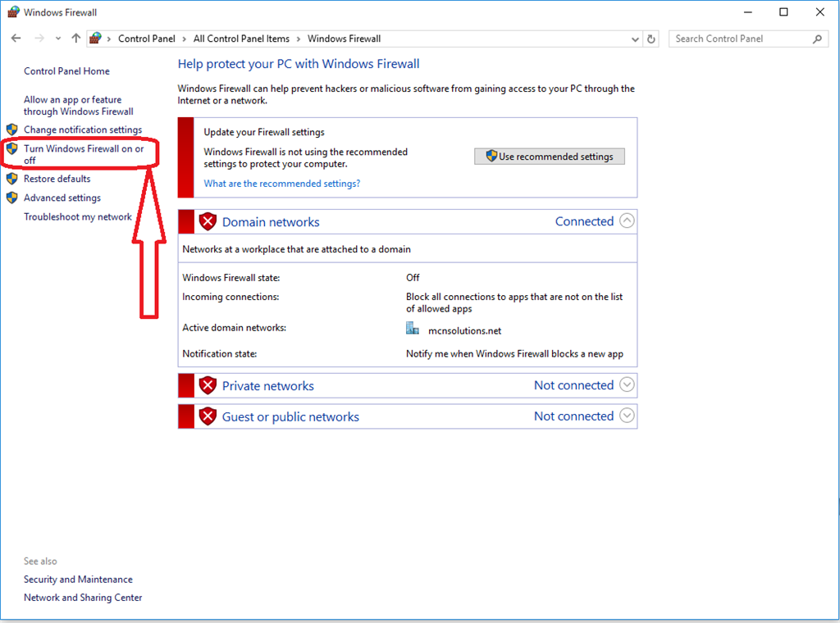Screen dimensions: 840x623
Task: Click red shield icon for Domain networks
Action: [x=208, y=221]
